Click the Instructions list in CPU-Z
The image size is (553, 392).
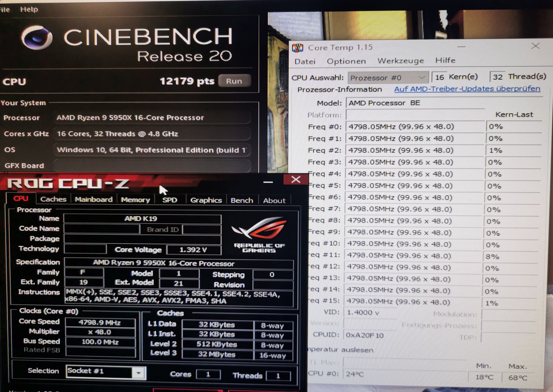[179, 297]
